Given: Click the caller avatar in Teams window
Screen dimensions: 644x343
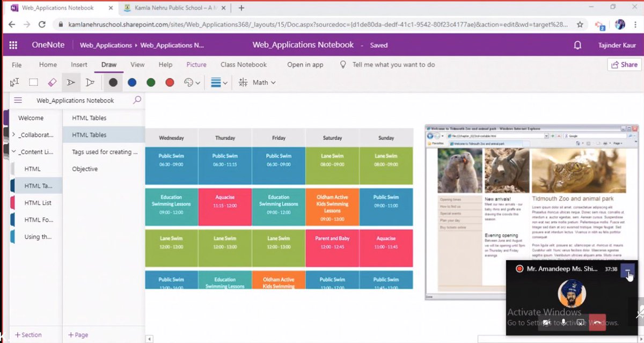Looking at the screenshot, I should 572,293.
